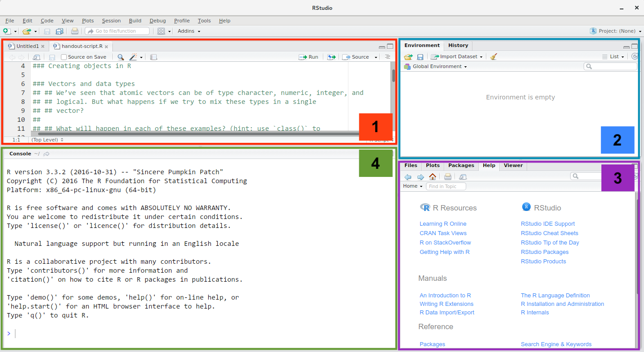This screenshot has height=352, width=644.
Task: Click the console prompt input line
Action: (x=199, y=334)
